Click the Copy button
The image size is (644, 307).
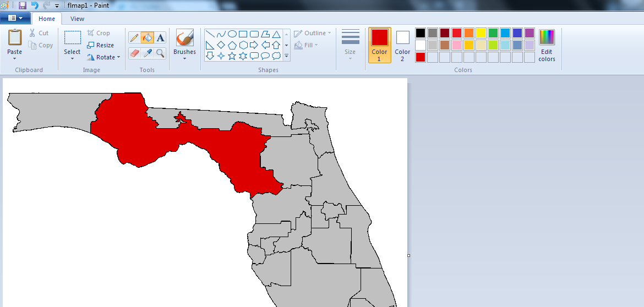[40, 45]
